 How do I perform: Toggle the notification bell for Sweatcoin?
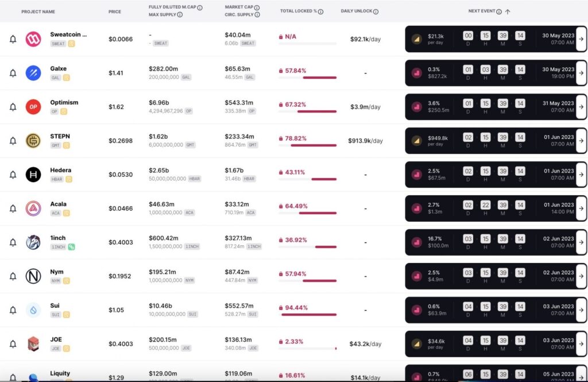[x=13, y=39]
